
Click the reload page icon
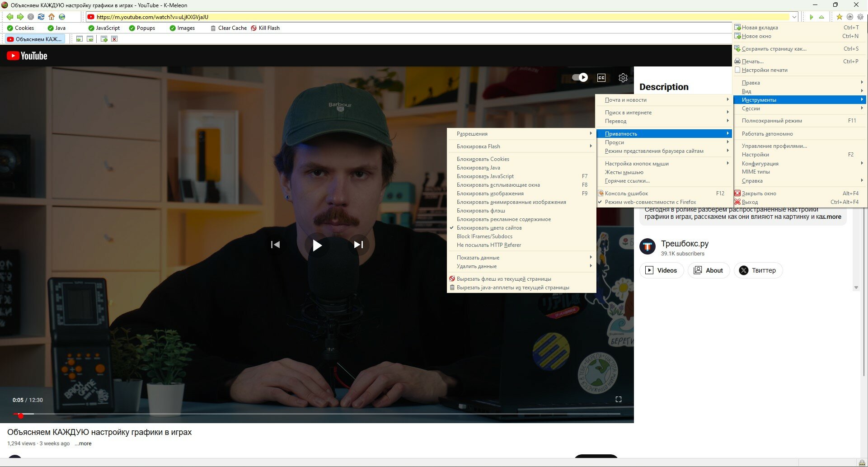pyautogui.click(x=41, y=17)
